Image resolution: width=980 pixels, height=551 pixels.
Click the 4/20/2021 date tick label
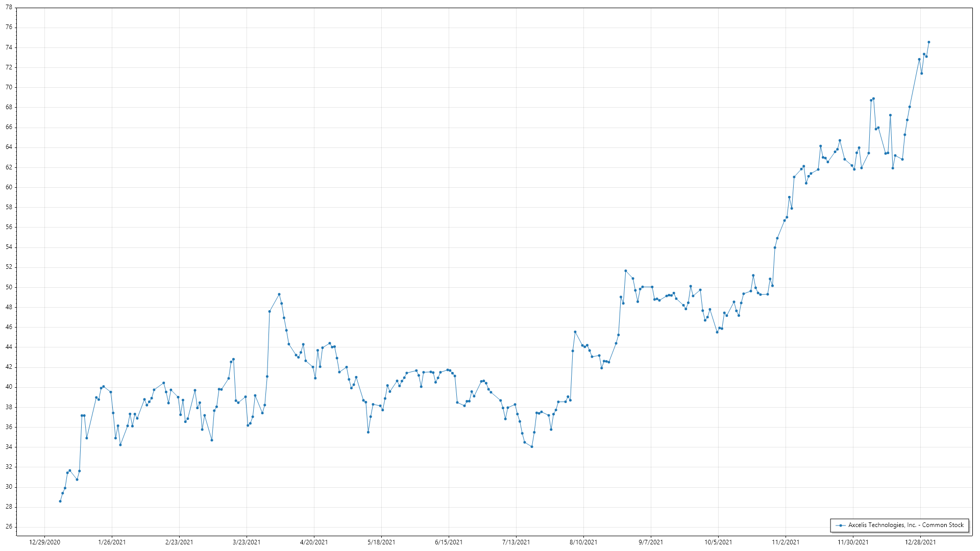[x=314, y=542]
